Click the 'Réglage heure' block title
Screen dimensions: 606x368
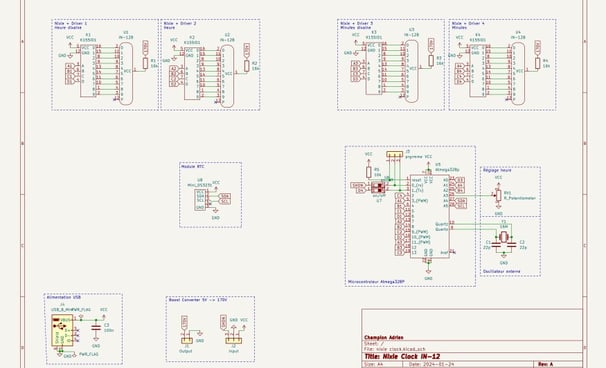pos(497,170)
